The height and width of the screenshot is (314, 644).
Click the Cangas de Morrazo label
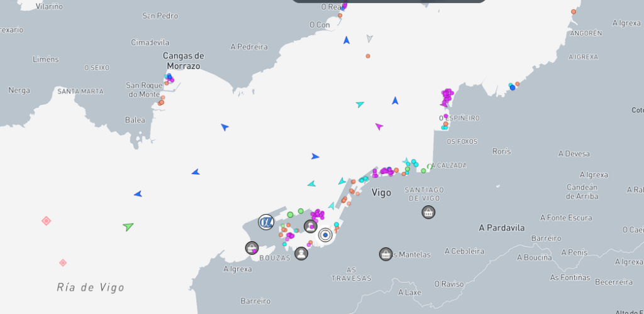pos(183,61)
